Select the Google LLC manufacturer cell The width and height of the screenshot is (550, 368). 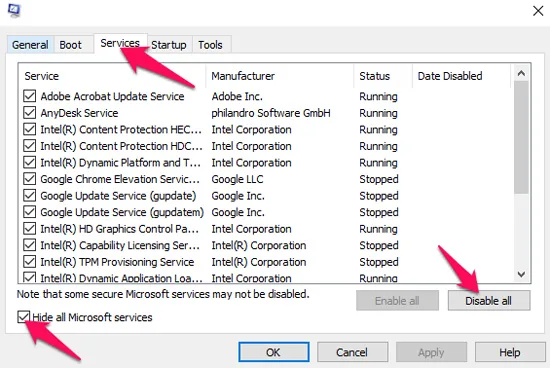(237, 179)
